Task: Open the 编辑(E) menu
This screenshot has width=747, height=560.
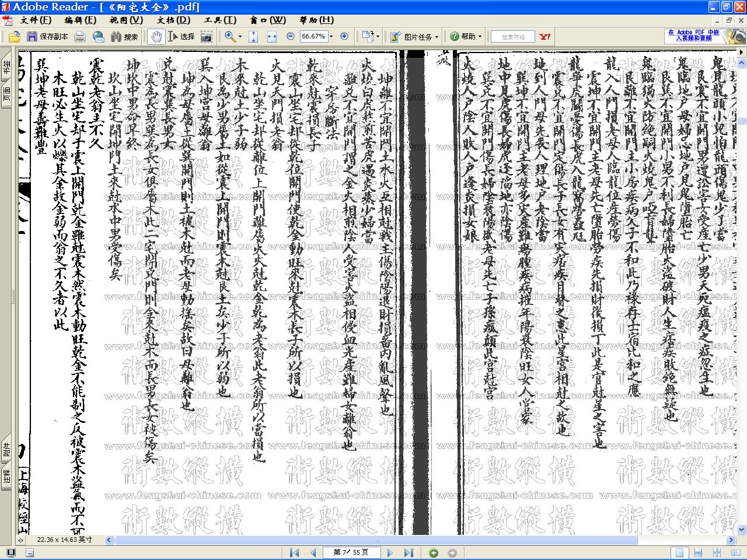Action: pyautogui.click(x=81, y=20)
